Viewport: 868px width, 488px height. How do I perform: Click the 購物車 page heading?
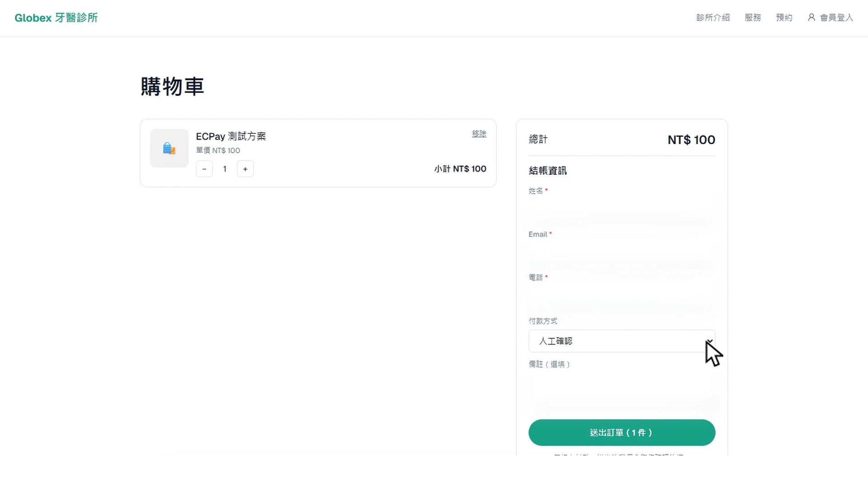(172, 86)
